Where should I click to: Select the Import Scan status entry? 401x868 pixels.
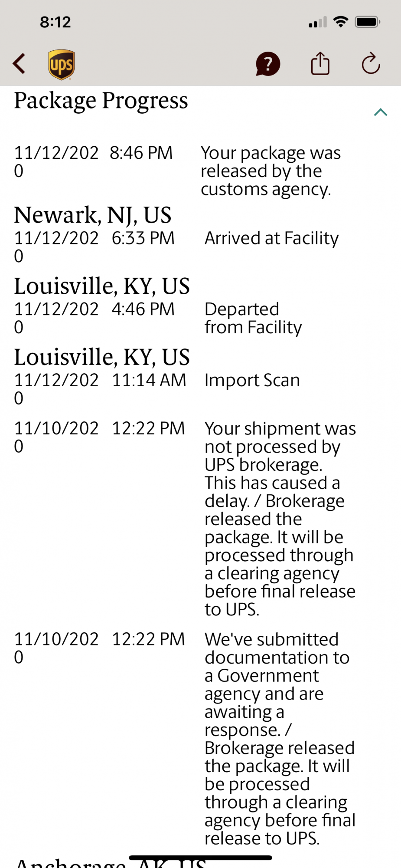pos(252,380)
